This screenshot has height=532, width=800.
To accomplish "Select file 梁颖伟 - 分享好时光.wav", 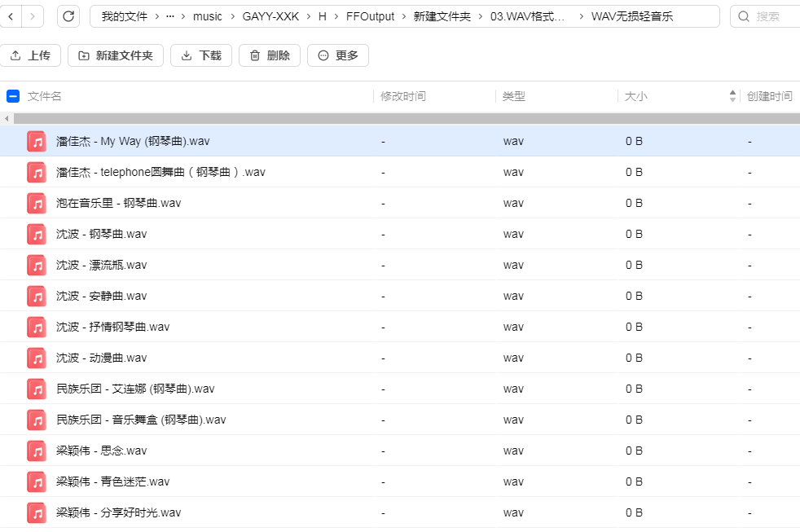I will [x=400, y=512].
